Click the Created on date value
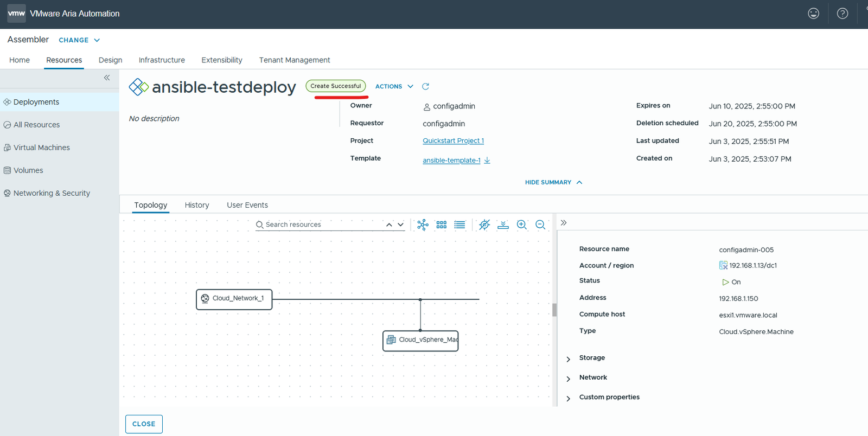The image size is (868, 436). coord(750,159)
